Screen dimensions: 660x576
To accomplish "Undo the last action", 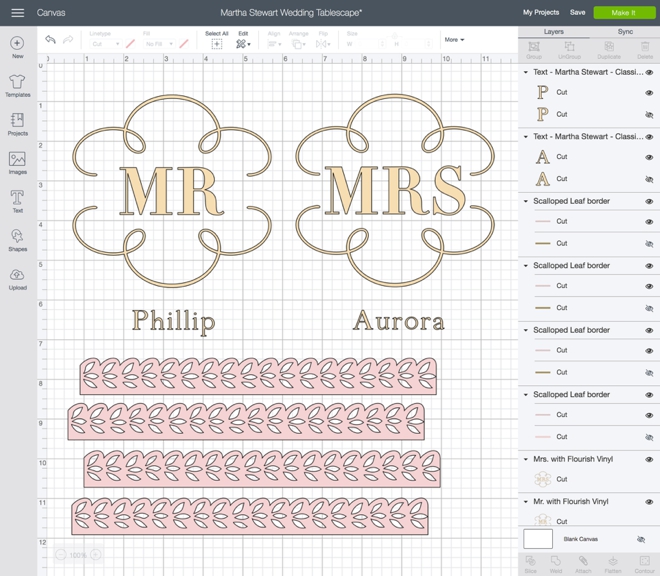I will (x=51, y=40).
